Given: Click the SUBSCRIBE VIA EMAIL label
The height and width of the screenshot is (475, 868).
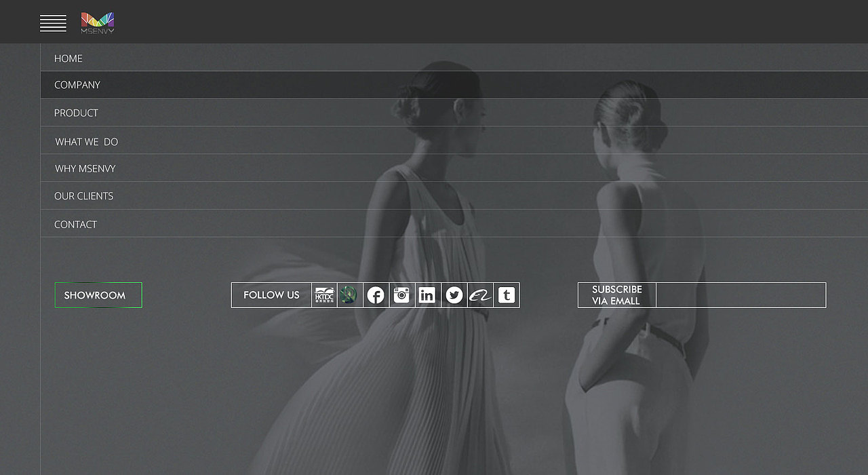Looking at the screenshot, I should [616, 295].
